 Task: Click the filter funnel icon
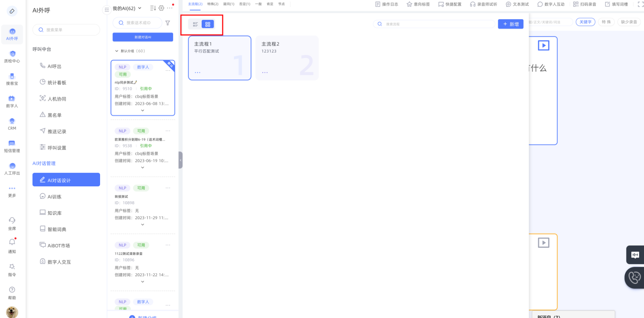[x=168, y=23]
